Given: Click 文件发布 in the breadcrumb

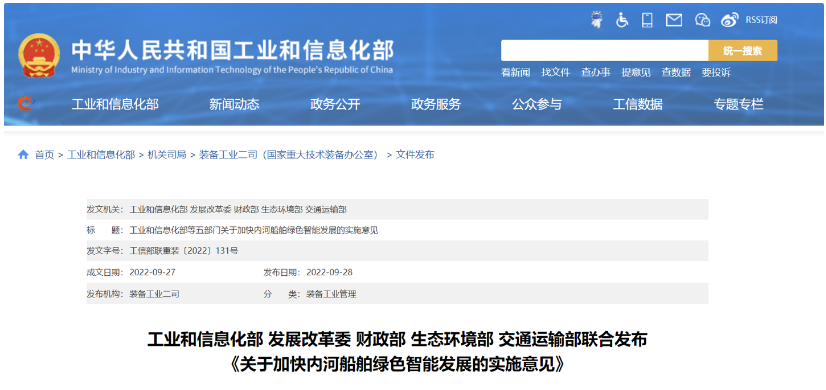Looking at the screenshot, I should point(415,155).
